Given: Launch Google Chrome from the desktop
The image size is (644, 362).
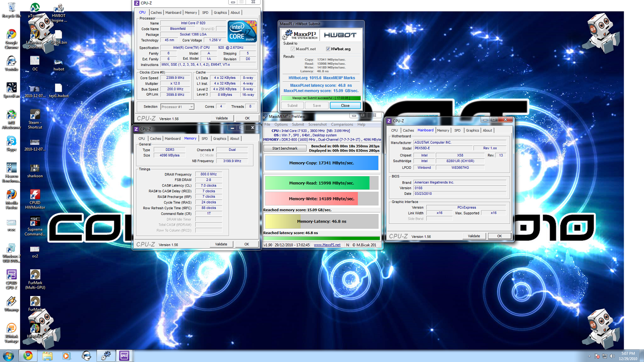Looking at the screenshot, I should click(x=11, y=39).
